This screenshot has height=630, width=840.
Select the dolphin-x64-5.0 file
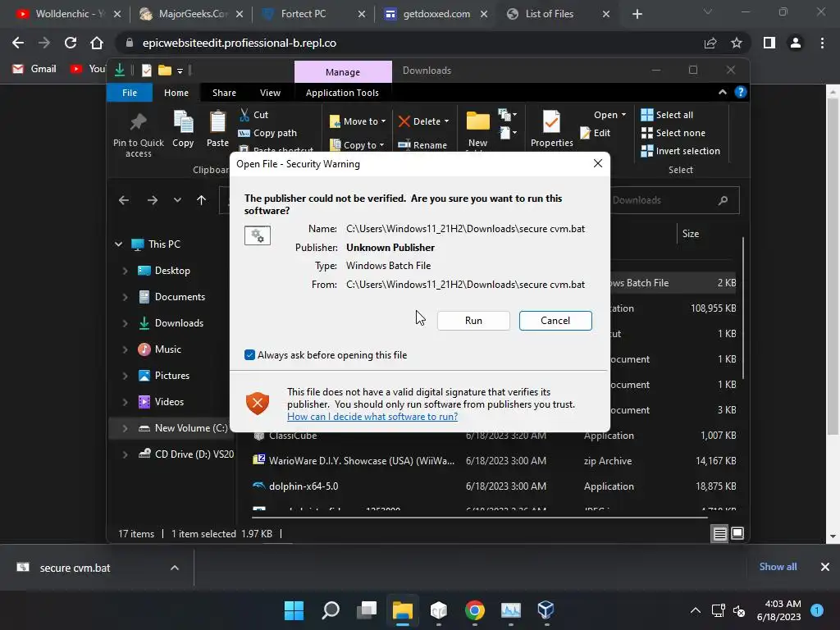(494, 486)
